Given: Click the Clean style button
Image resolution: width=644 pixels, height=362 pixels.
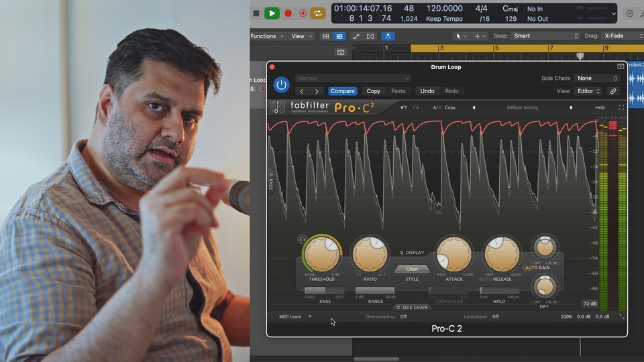Looking at the screenshot, I should pyautogui.click(x=412, y=269).
